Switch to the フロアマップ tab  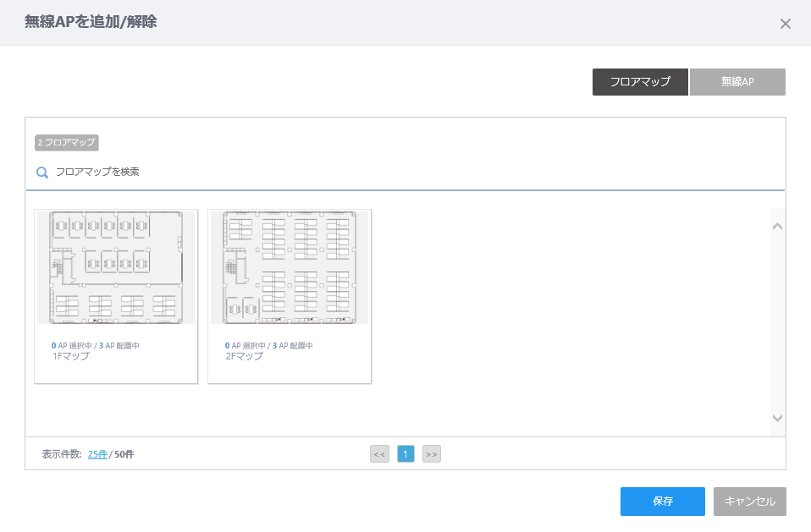pyautogui.click(x=640, y=81)
